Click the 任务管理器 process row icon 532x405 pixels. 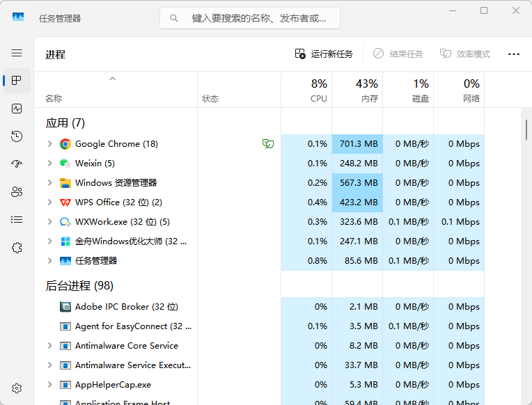65,261
